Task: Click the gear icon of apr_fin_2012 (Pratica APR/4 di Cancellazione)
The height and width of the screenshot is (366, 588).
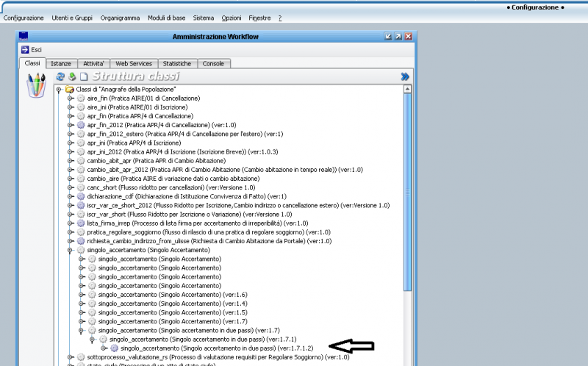Action: 81,125
